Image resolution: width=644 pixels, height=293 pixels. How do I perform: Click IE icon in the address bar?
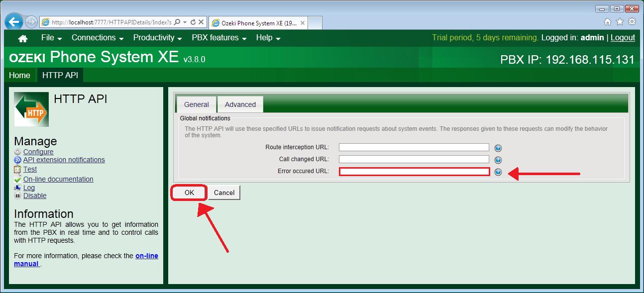click(x=46, y=22)
